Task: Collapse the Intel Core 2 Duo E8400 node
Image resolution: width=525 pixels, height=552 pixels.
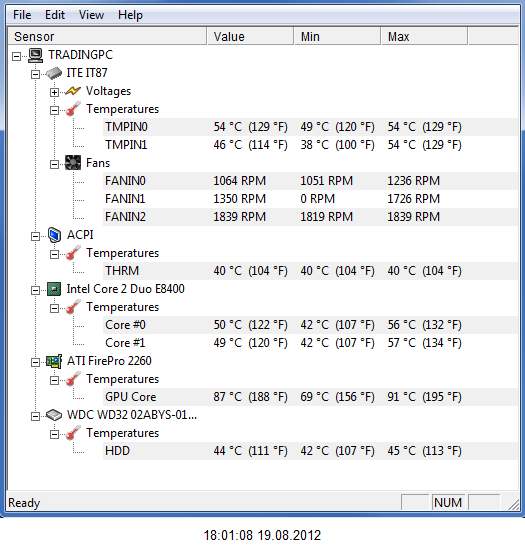Action: (35, 290)
